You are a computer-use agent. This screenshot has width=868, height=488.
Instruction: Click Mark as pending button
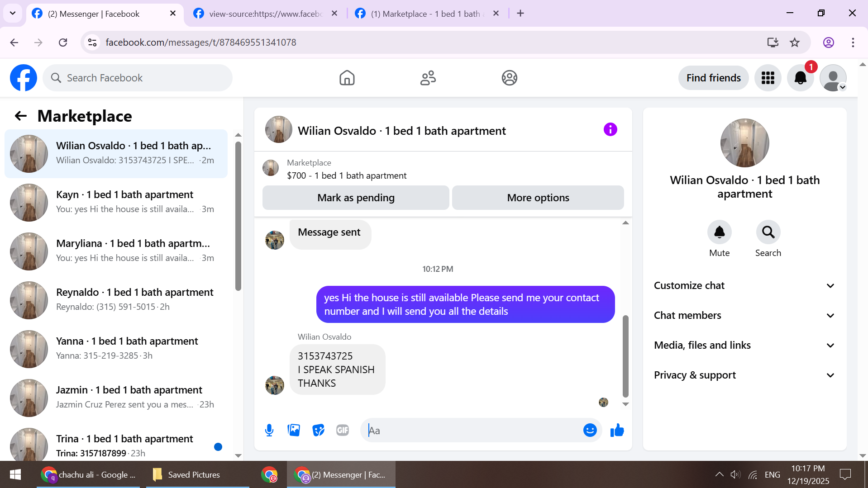tap(356, 198)
